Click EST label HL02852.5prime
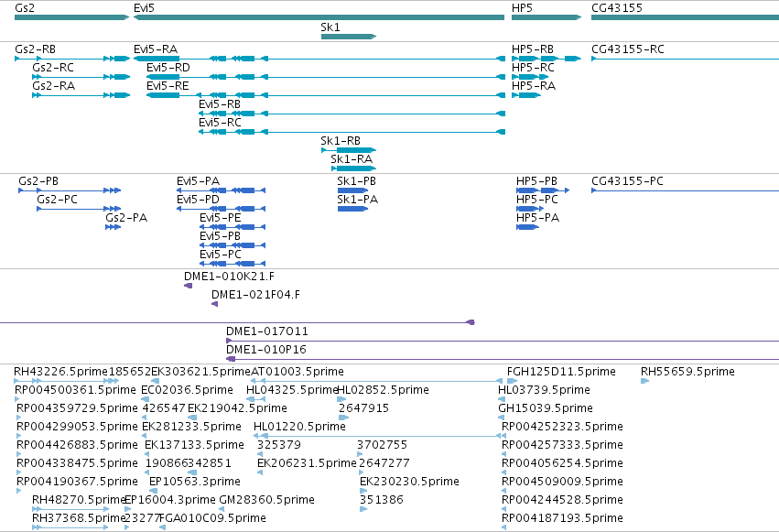Screen dimensions: 779x532 383,390
